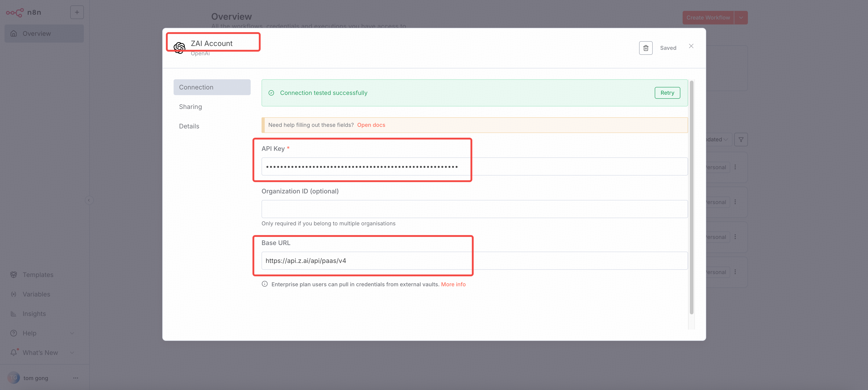Image resolution: width=868 pixels, height=390 pixels.
Task: Collapse the sidebar with arrow handle
Action: point(89,200)
